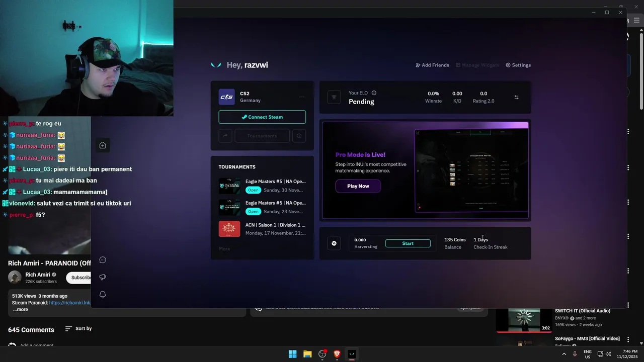
Task: Open ACN Saison 1 Division 1 tournament
Action: [x=262, y=229]
